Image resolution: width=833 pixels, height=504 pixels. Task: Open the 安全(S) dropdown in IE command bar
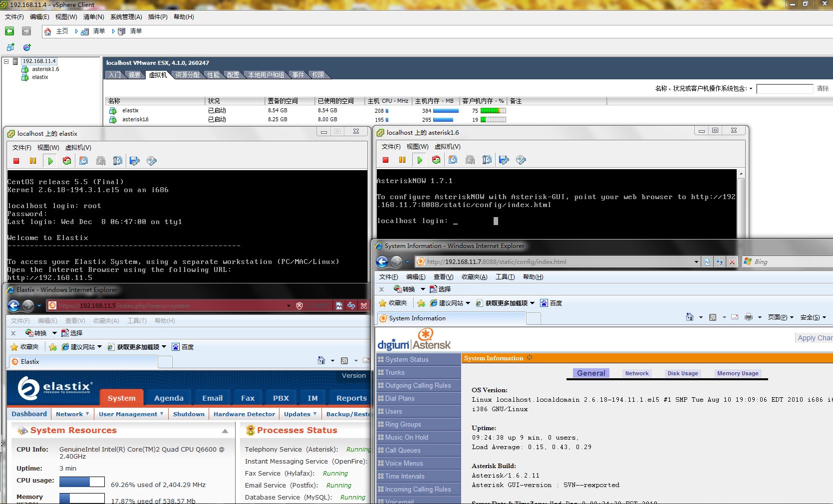click(x=813, y=317)
